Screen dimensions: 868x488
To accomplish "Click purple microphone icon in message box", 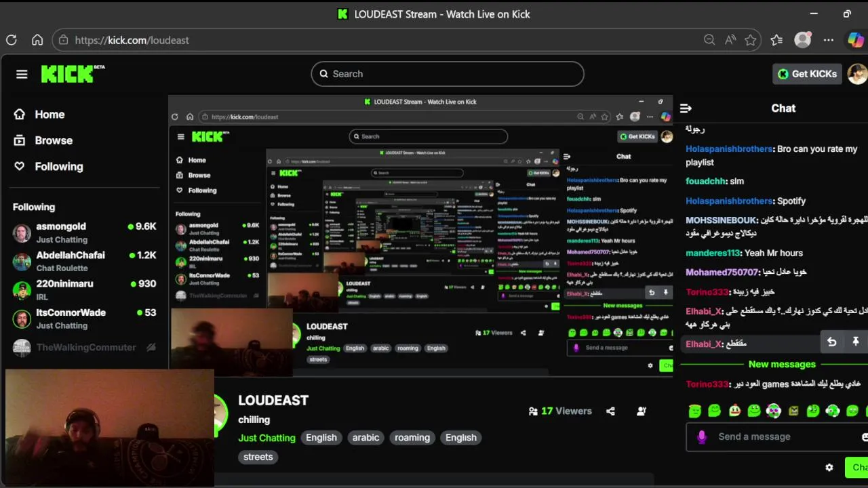I will pyautogui.click(x=702, y=436).
